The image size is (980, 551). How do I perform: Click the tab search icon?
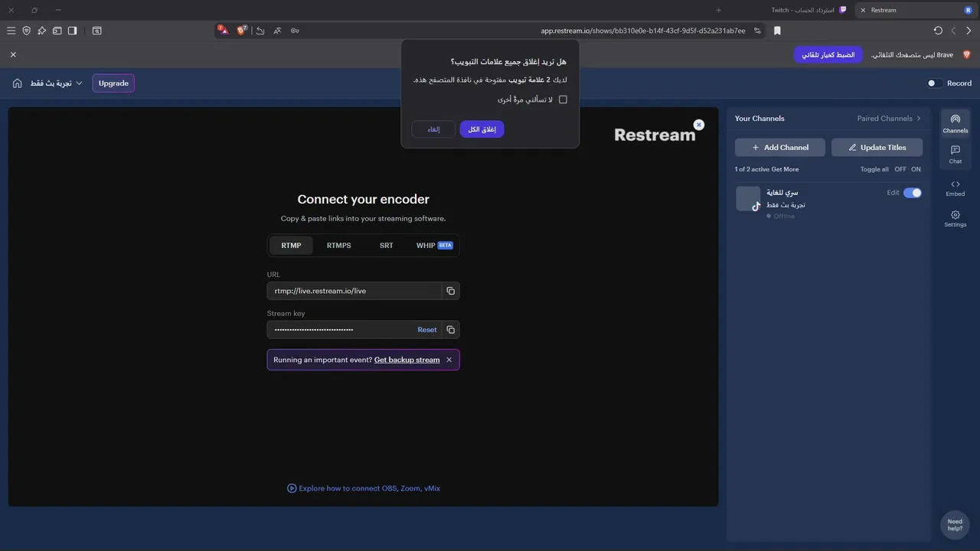tap(97, 31)
